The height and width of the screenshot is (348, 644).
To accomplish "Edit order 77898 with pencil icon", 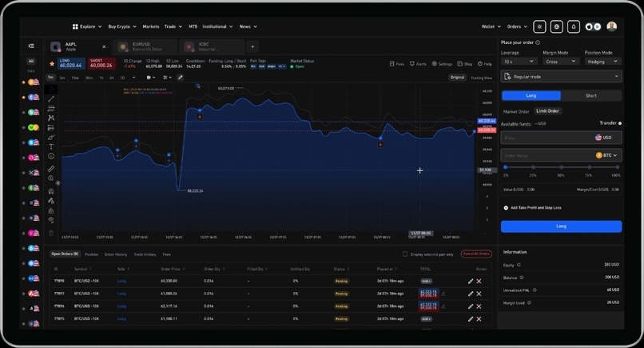I will point(471,281).
